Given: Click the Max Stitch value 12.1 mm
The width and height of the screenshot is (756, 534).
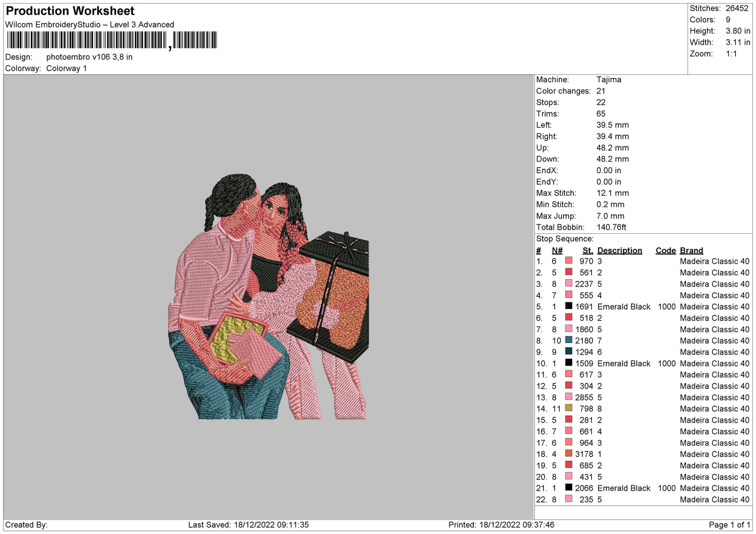Looking at the screenshot, I should pos(613,193).
